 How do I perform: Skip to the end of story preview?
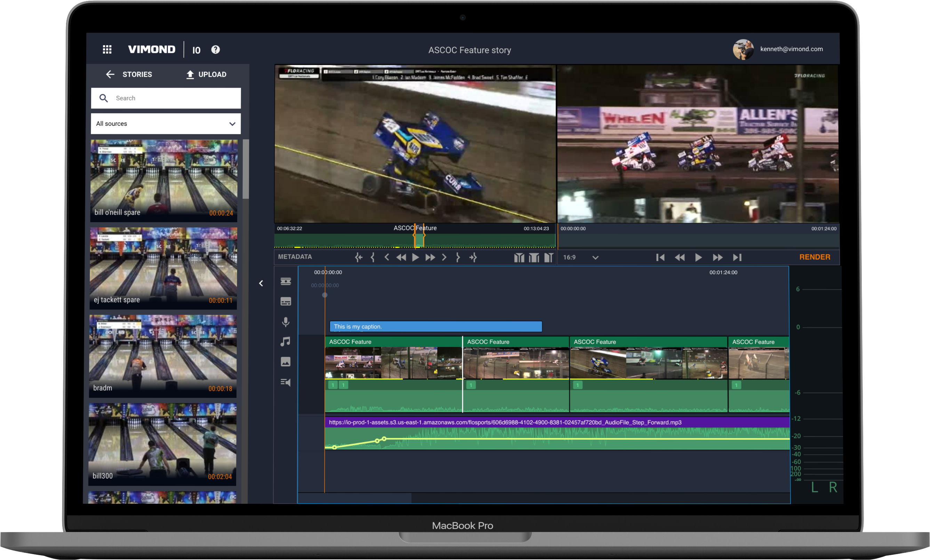pyautogui.click(x=737, y=257)
